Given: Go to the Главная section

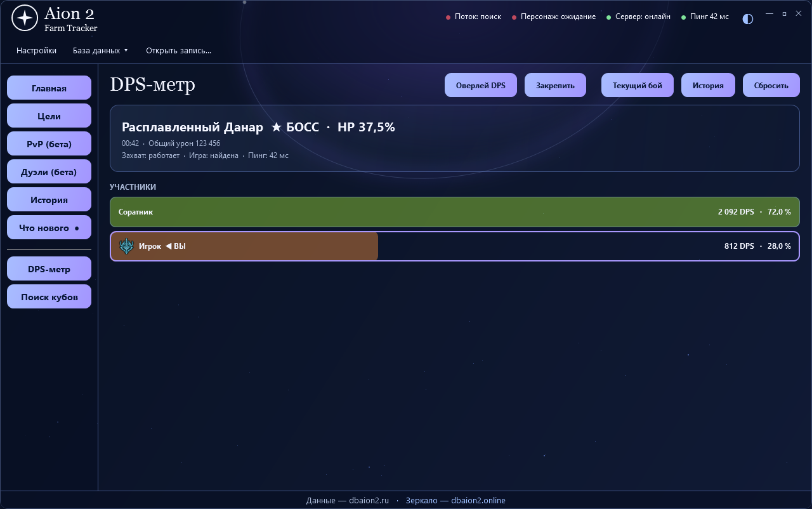Looking at the screenshot, I should [x=49, y=88].
